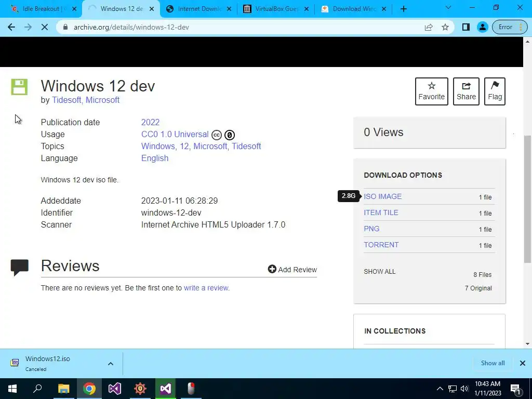Click the page vertical scrollbar
Screen dimensions: 532x399
tap(528, 199)
